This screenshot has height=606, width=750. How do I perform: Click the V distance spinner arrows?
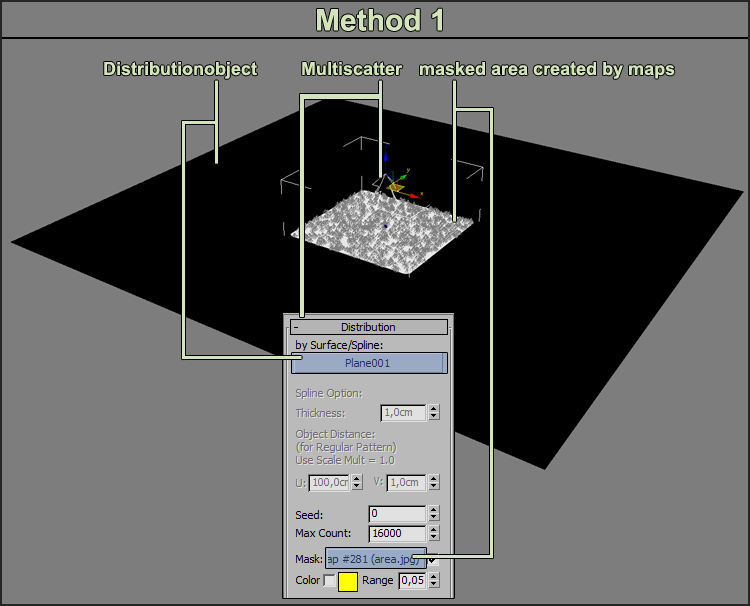(433, 483)
